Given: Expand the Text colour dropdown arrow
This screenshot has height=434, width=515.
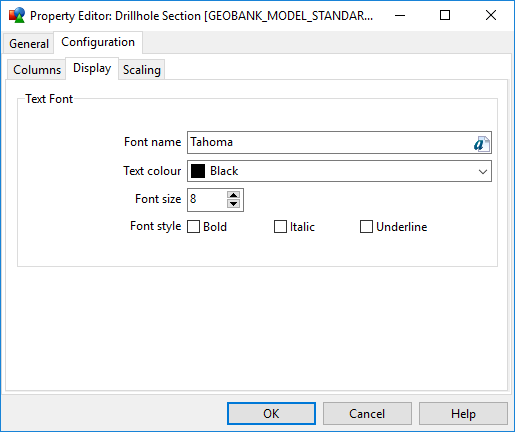Looking at the screenshot, I should click(x=483, y=171).
